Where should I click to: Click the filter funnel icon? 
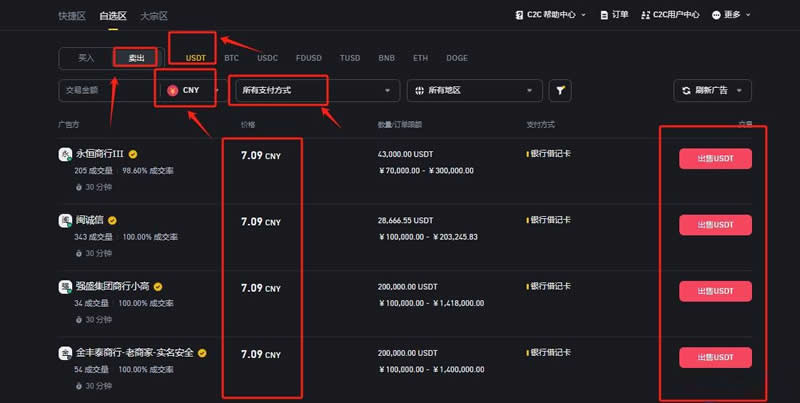tap(562, 90)
